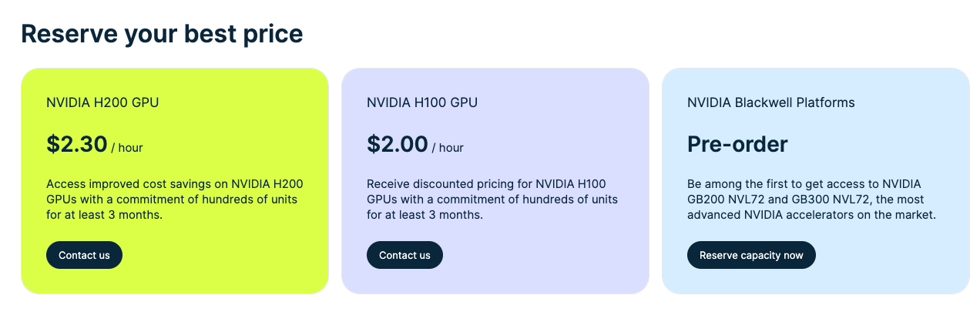Click "/ hour" beside the $2.30 price
Image resolution: width=980 pixels, height=312 pixels.
(x=127, y=148)
